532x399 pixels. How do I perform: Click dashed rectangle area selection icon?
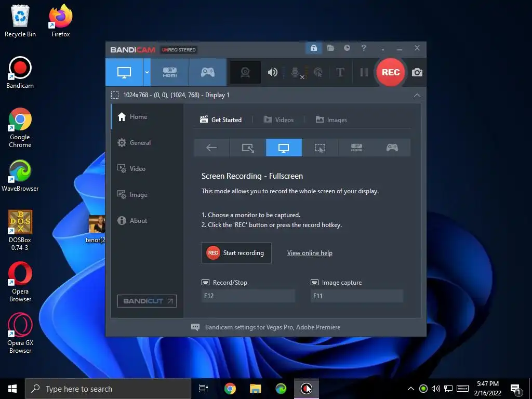click(x=115, y=95)
